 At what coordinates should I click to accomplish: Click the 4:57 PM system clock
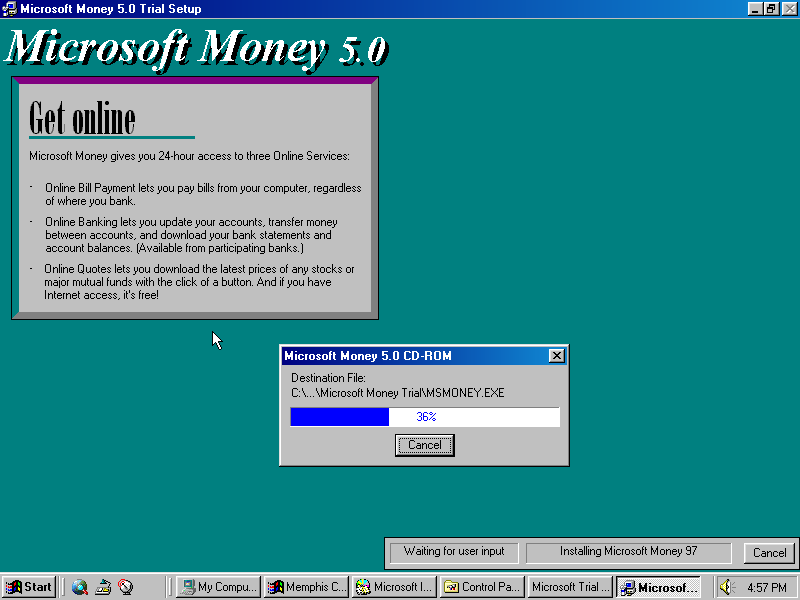[x=767, y=588]
